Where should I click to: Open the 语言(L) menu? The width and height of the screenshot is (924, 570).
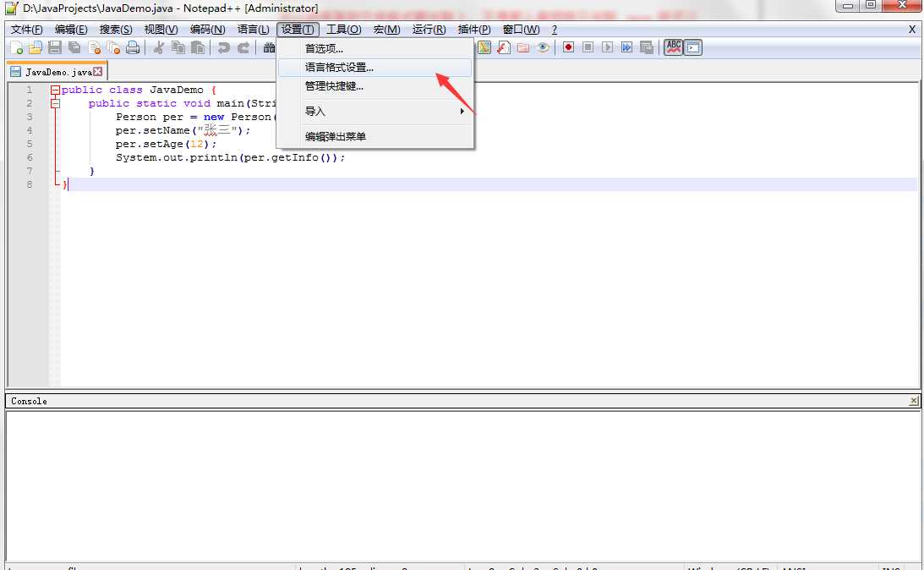point(253,30)
